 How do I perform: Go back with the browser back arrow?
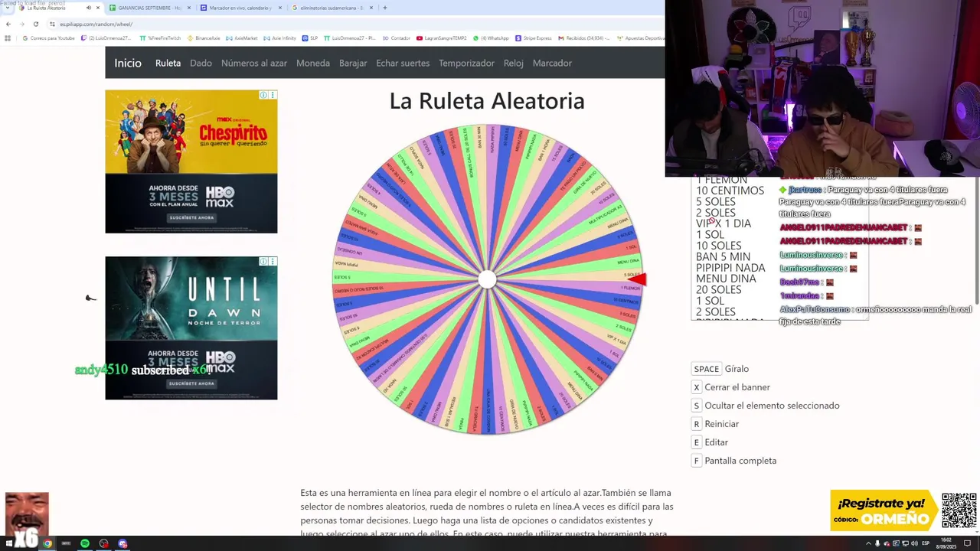pos(8,24)
